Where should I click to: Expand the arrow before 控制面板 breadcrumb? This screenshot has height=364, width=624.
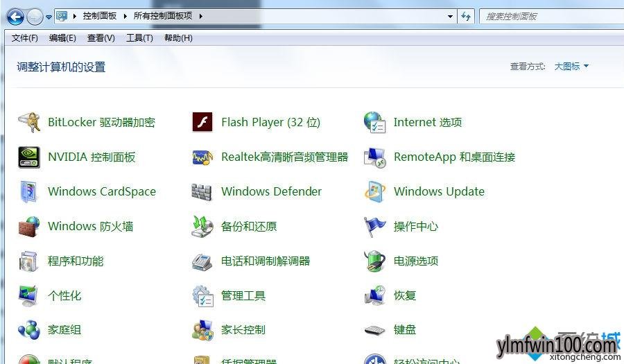[74, 17]
